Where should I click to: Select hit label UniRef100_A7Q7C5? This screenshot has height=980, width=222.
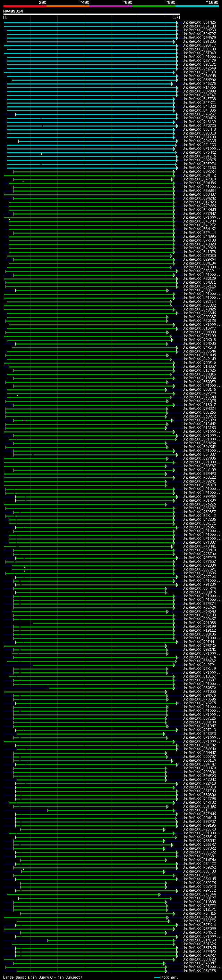pyautogui.click(x=199, y=125)
